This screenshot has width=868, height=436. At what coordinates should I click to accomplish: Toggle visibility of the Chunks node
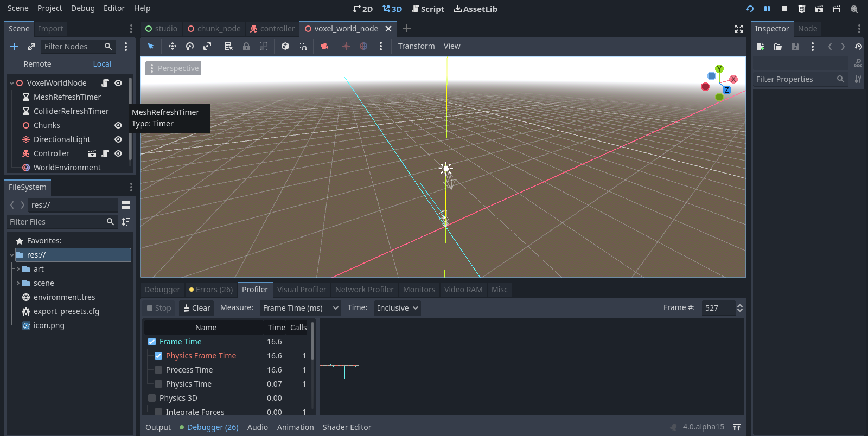click(118, 125)
